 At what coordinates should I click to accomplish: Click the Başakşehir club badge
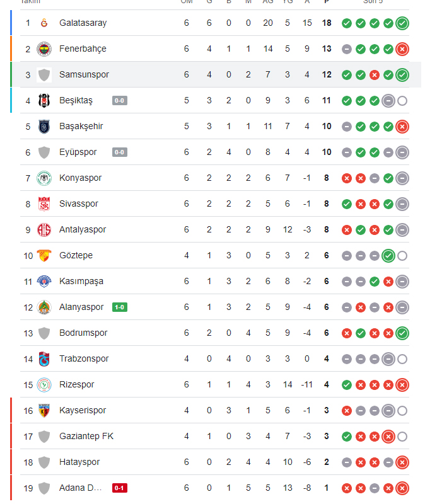pyautogui.click(x=44, y=127)
